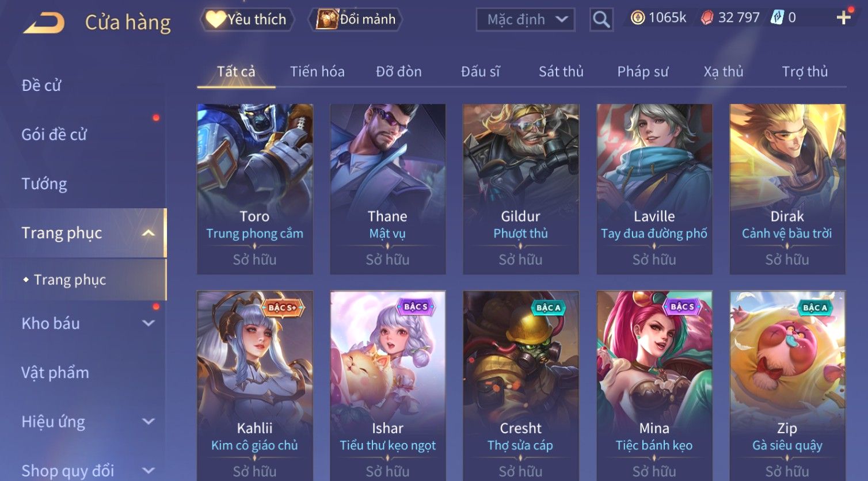The height and width of the screenshot is (481, 868).
Task: Click the red gem currency icon
Action: pyautogui.click(x=707, y=18)
